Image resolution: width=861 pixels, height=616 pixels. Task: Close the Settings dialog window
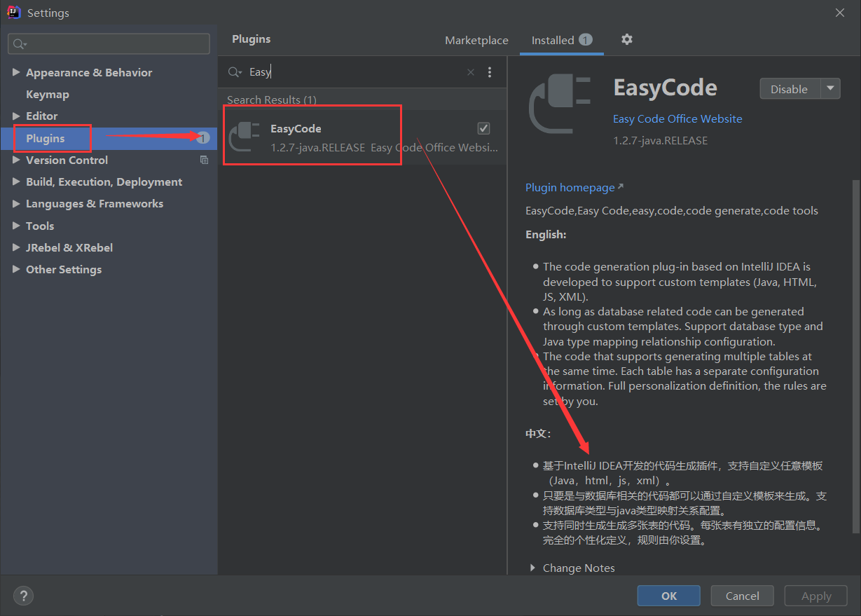pyautogui.click(x=840, y=13)
